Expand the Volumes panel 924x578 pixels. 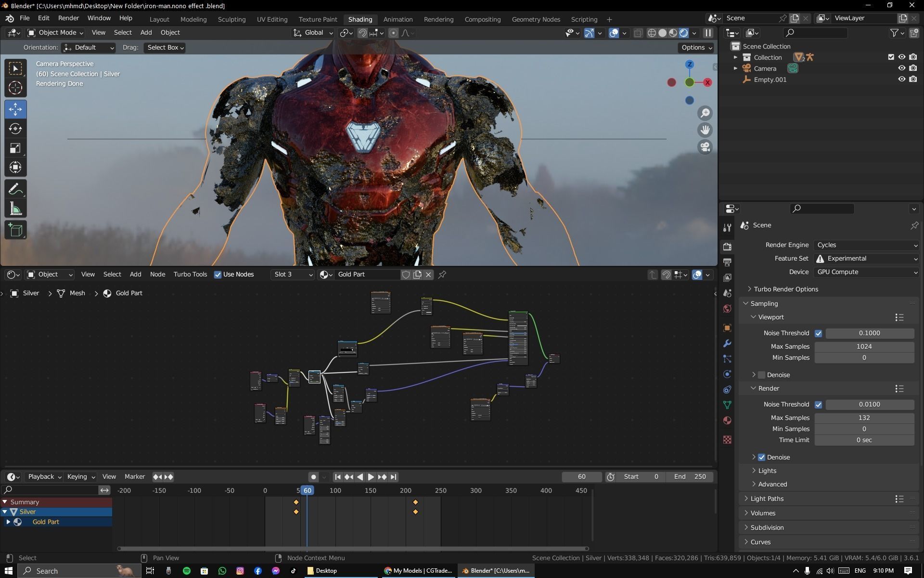point(763,513)
